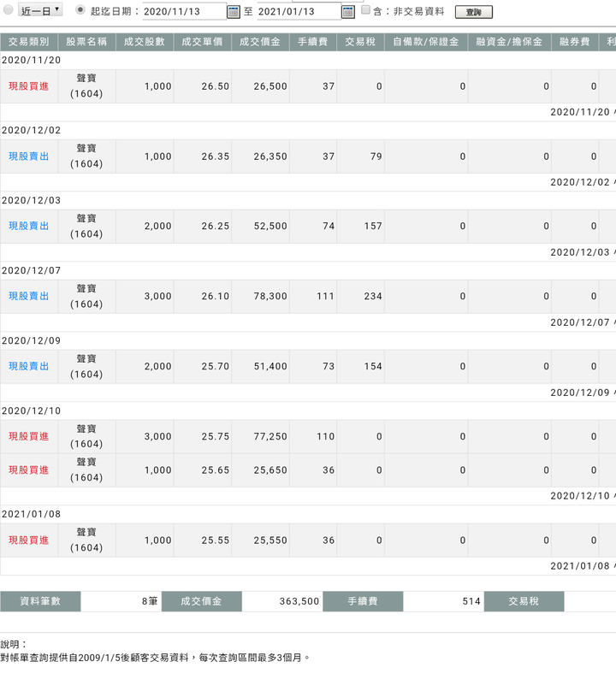Image resolution: width=616 pixels, height=685 pixels.
Task: Click the 查詢 search button
Action: point(473,12)
